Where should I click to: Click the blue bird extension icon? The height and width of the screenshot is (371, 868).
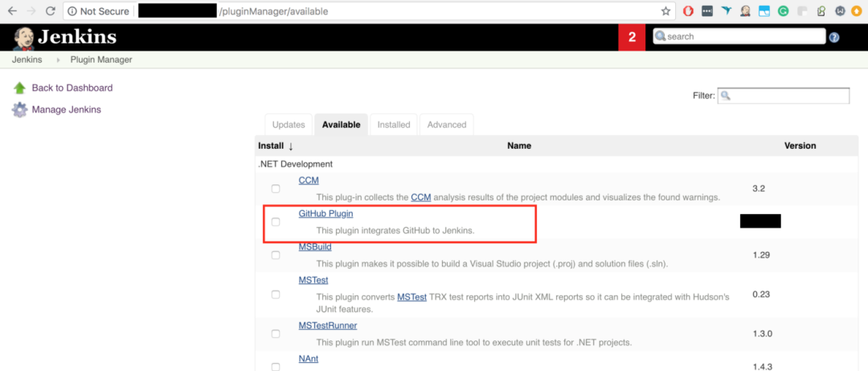(727, 11)
